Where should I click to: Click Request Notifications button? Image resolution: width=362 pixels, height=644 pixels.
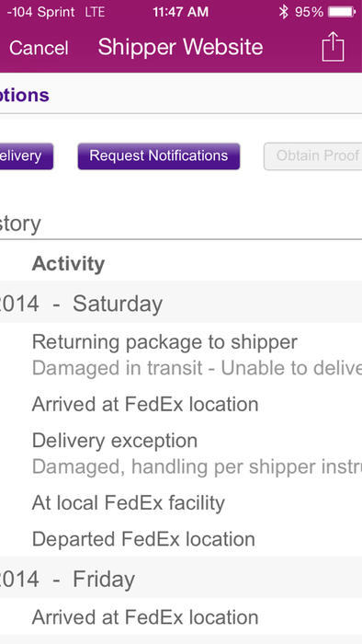point(159,156)
